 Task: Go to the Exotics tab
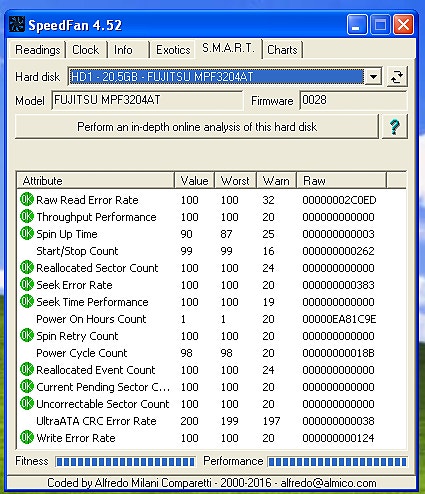pos(173,50)
